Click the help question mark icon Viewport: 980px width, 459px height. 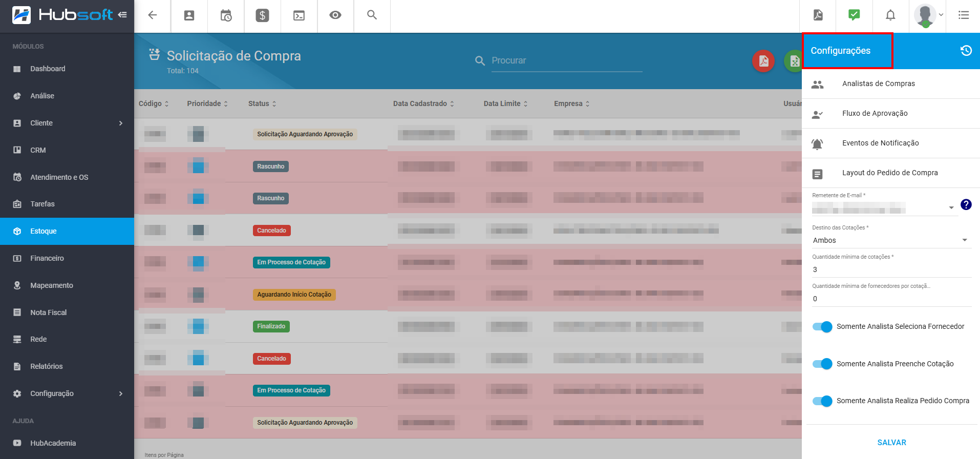[966, 204]
